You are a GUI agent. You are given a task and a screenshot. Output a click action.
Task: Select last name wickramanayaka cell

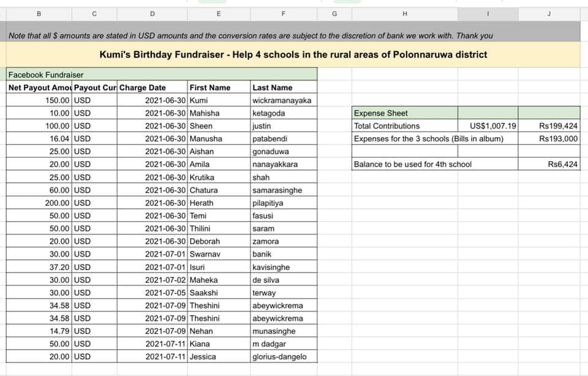point(284,100)
